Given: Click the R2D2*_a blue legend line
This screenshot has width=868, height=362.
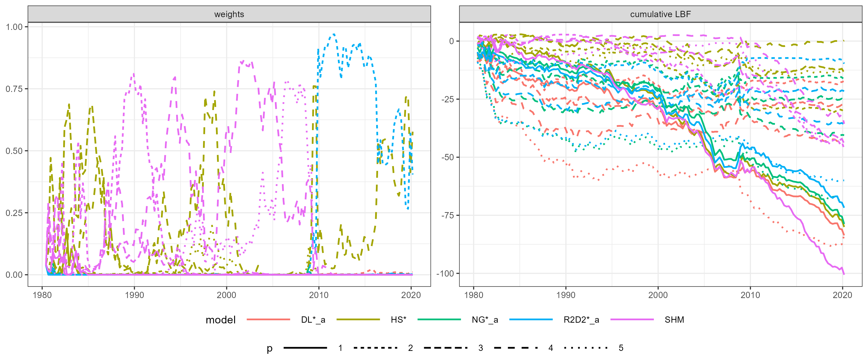Looking at the screenshot, I should 531,319.
